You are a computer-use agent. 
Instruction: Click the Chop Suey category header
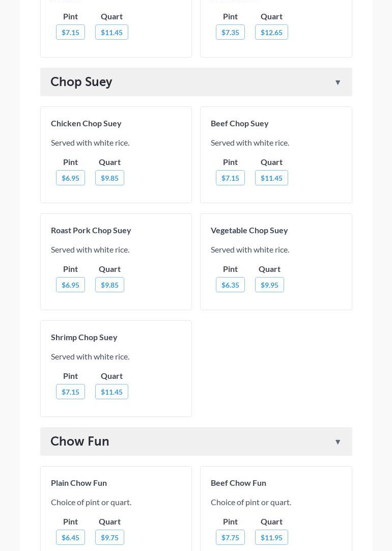pyautogui.click(x=81, y=82)
